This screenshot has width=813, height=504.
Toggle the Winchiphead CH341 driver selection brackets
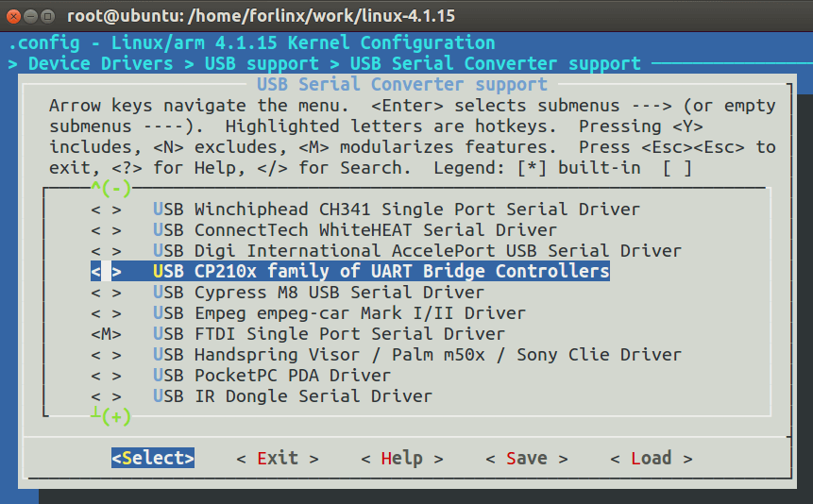107,210
